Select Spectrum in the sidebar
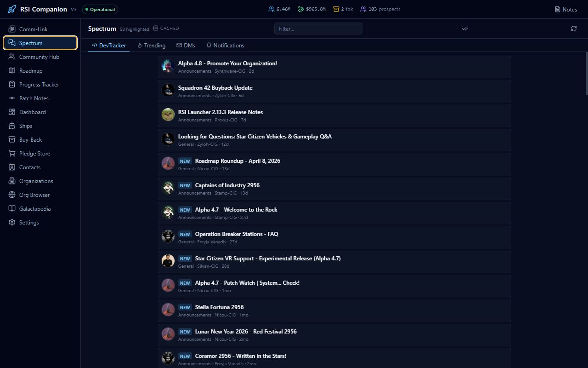 coord(40,43)
